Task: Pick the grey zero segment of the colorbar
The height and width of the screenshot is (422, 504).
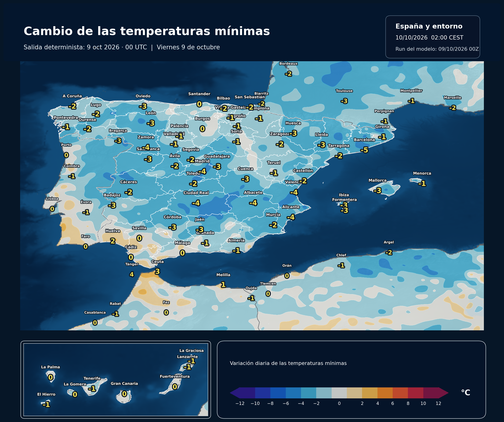Action: [x=339, y=393]
